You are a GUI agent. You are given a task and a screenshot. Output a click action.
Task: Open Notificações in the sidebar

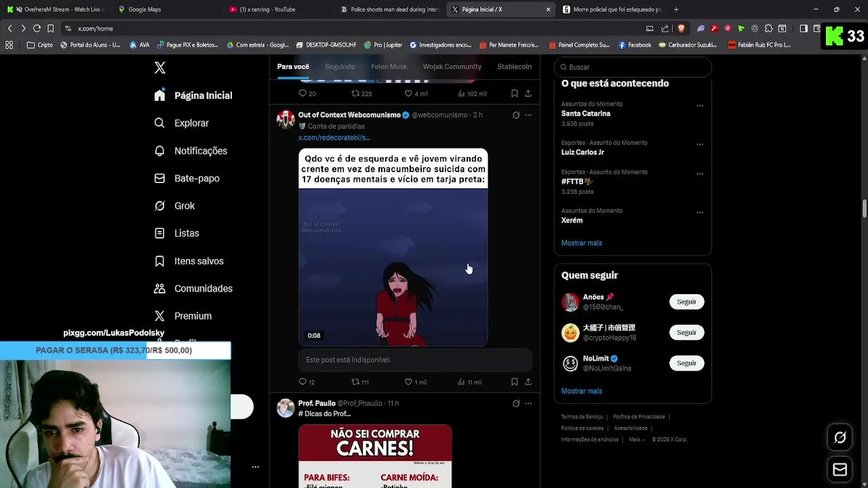click(x=191, y=150)
